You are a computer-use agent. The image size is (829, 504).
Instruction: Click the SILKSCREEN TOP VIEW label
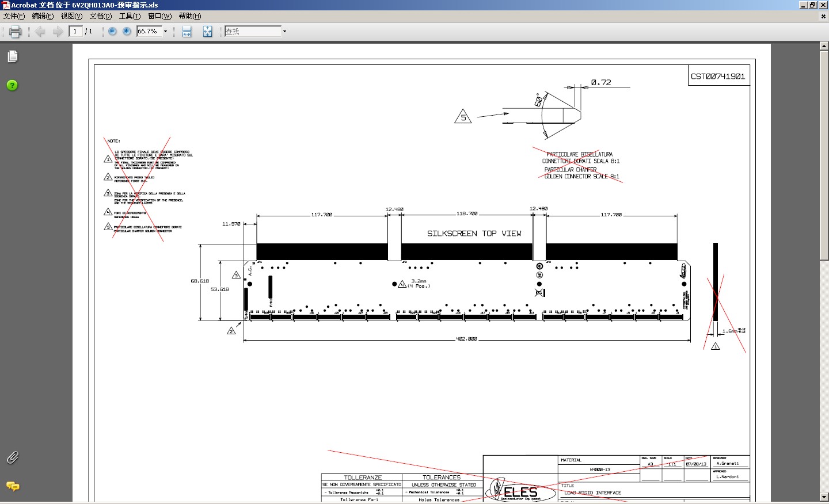[474, 233]
